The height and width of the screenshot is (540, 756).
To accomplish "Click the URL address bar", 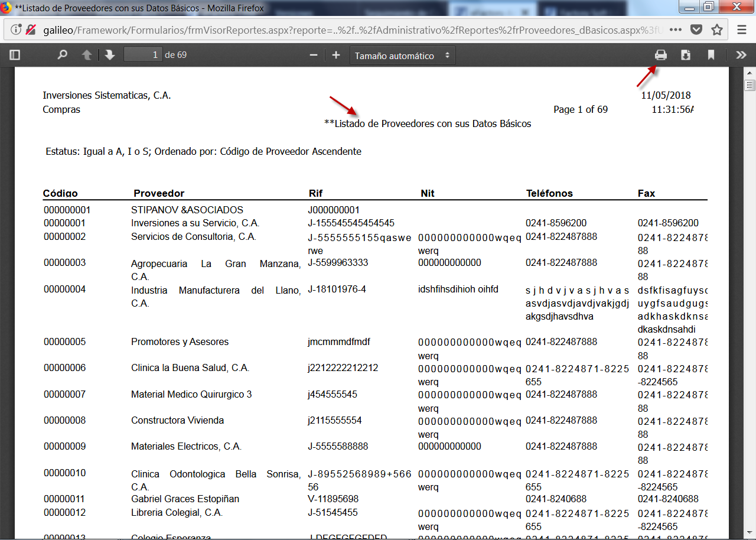I will pyautogui.click(x=354, y=30).
